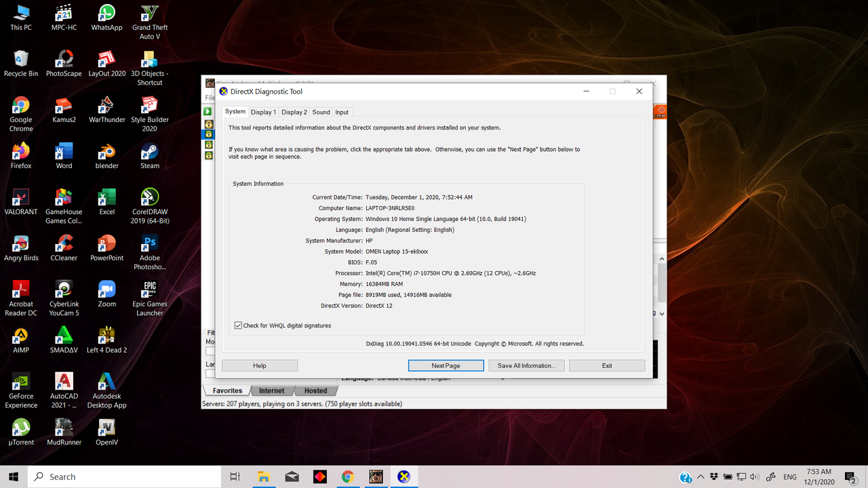
Task: Open Grand Theft Auto V shortcut
Action: pyautogui.click(x=150, y=22)
